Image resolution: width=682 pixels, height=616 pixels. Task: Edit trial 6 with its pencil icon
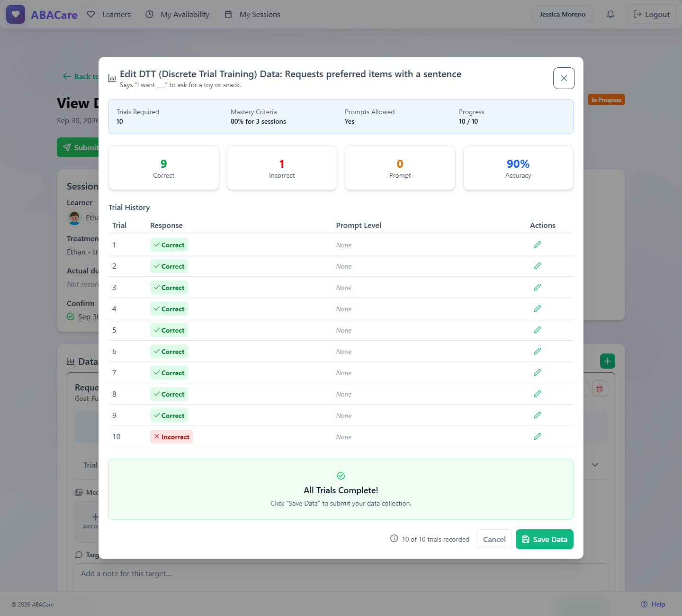tap(537, 351)
